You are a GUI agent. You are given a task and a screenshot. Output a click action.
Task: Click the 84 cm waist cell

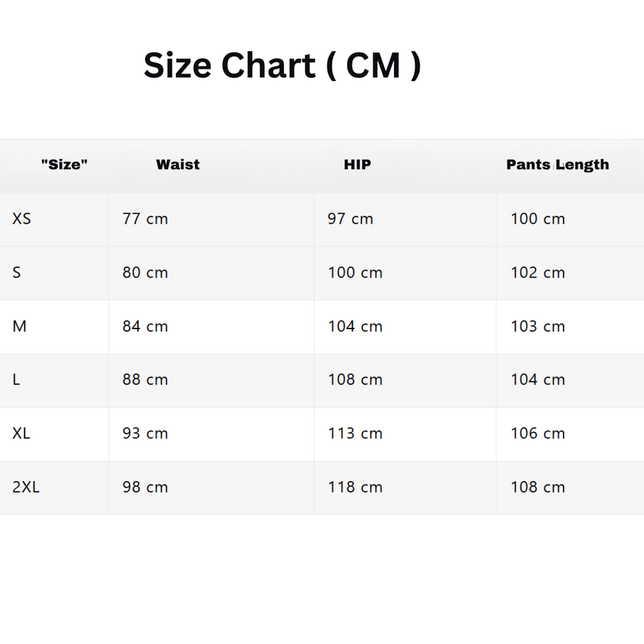145,327
